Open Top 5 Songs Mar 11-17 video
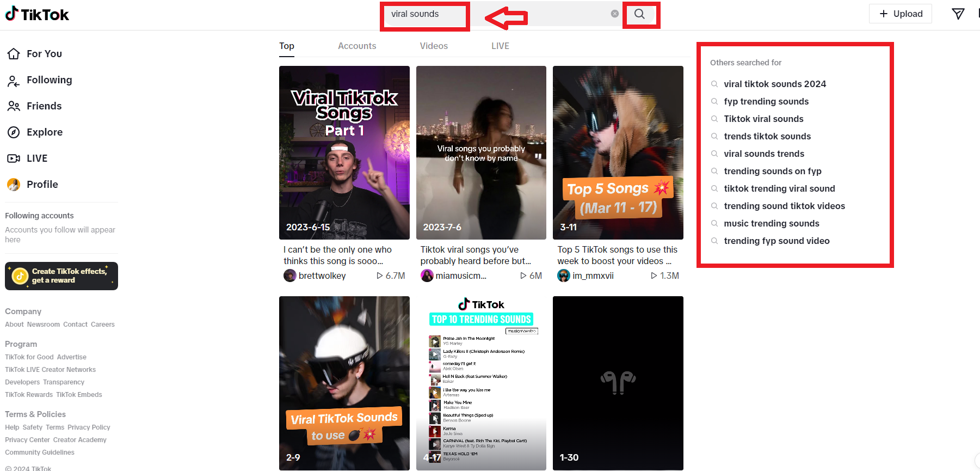 pos(618,152)
